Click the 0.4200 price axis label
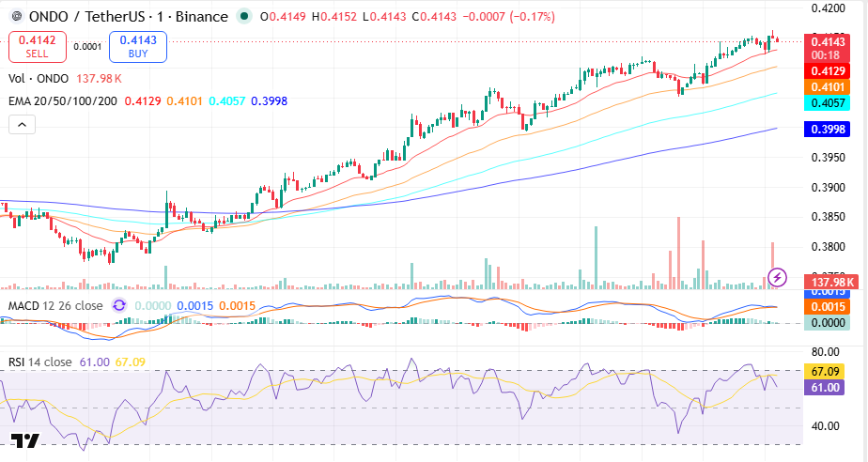Screen dimensions: 868x462 click(828, 8)
